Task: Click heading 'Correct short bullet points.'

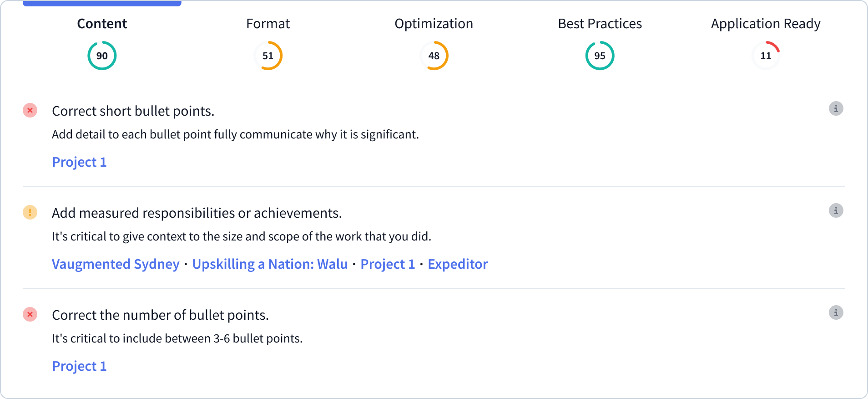Action: click(133, 111)
